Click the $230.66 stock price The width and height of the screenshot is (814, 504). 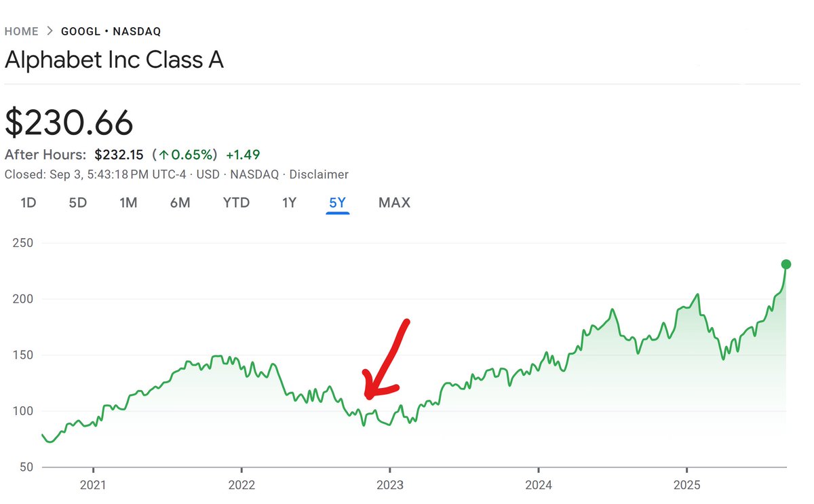pos(69,123)
